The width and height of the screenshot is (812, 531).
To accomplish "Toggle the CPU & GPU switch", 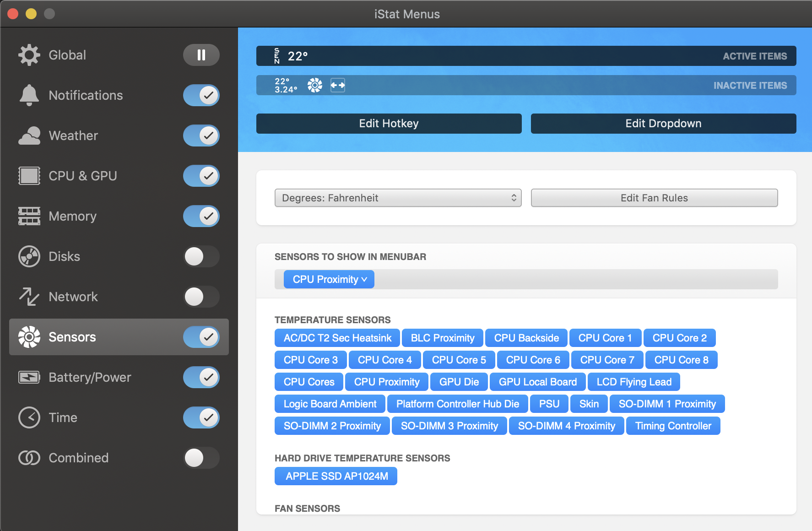I will pos(201,176).
